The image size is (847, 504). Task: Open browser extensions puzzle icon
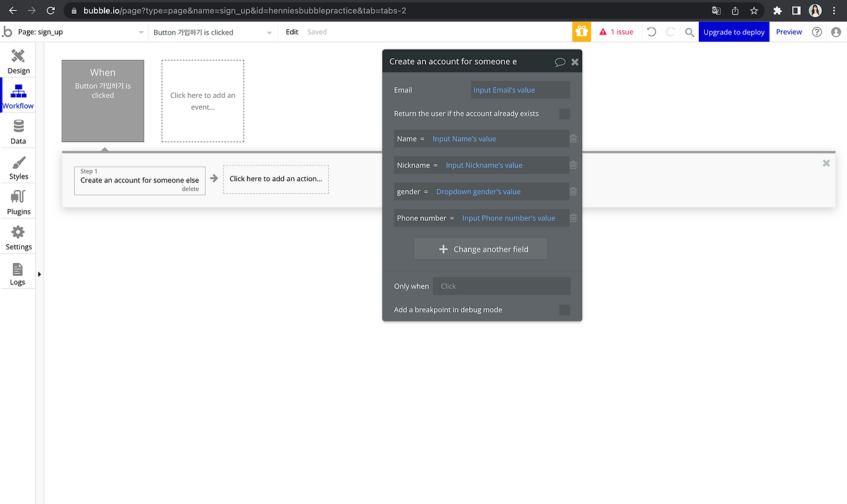(x=778, y=11)
